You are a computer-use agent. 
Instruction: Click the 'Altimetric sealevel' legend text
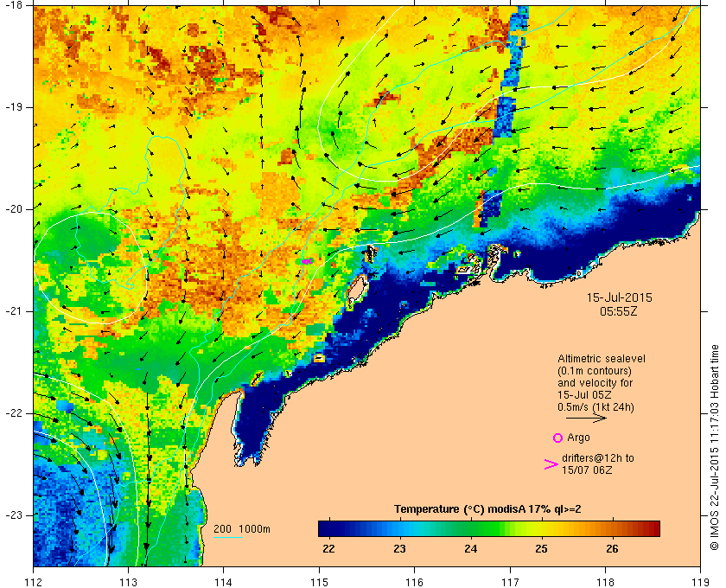tap(602, 359)
